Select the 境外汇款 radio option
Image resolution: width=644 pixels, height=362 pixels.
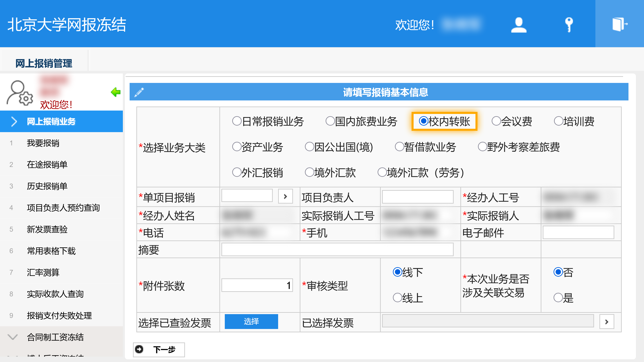click(x=309, y=172)
